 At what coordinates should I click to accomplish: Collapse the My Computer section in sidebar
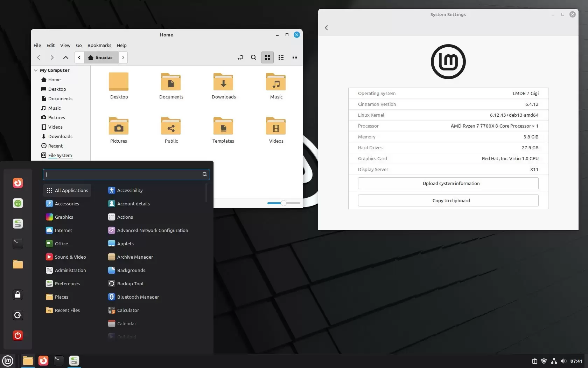tap(36, 70)
